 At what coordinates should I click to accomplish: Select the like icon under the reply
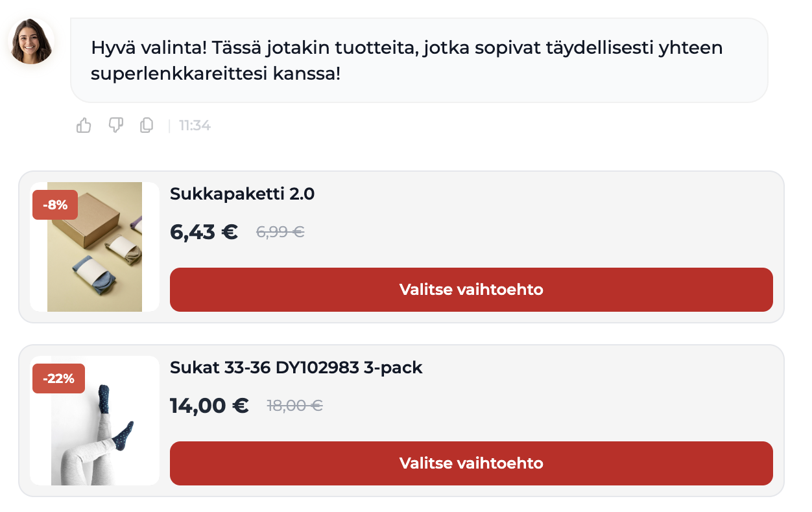[84, 126]
